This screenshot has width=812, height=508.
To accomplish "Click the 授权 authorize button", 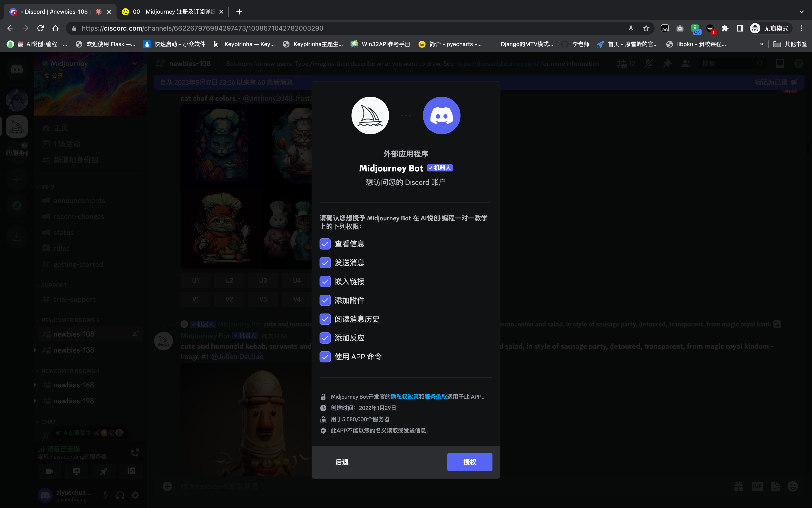I will (x=469, y=462).
